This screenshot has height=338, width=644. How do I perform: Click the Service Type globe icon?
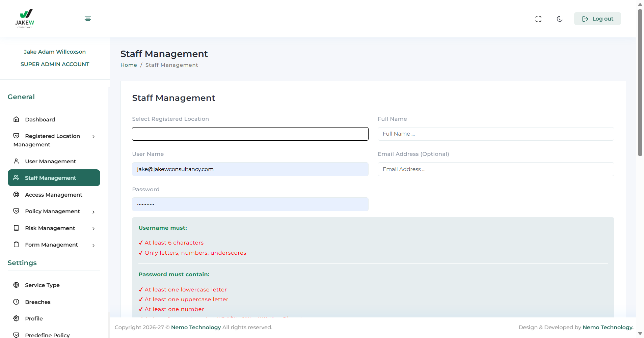(x=16, y=285)
